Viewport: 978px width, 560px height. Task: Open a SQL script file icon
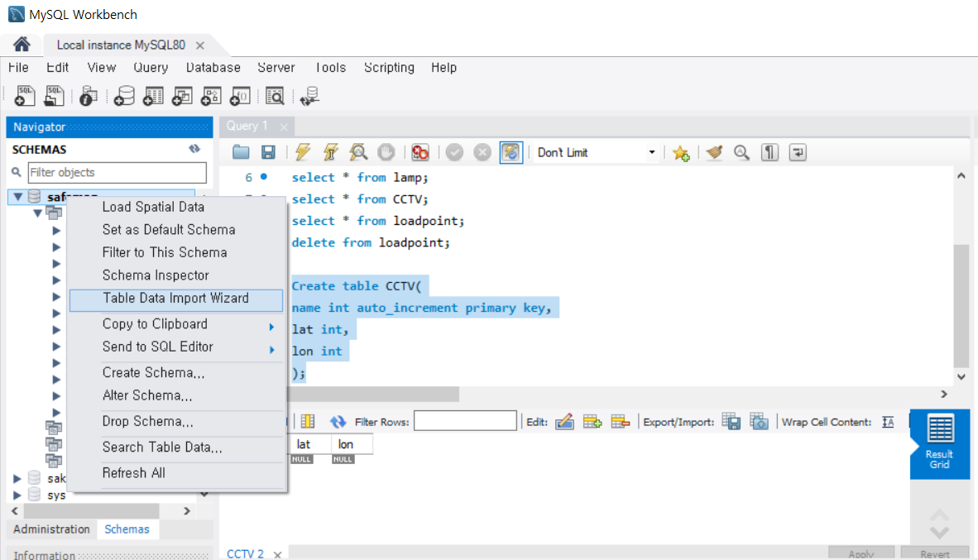55,96
